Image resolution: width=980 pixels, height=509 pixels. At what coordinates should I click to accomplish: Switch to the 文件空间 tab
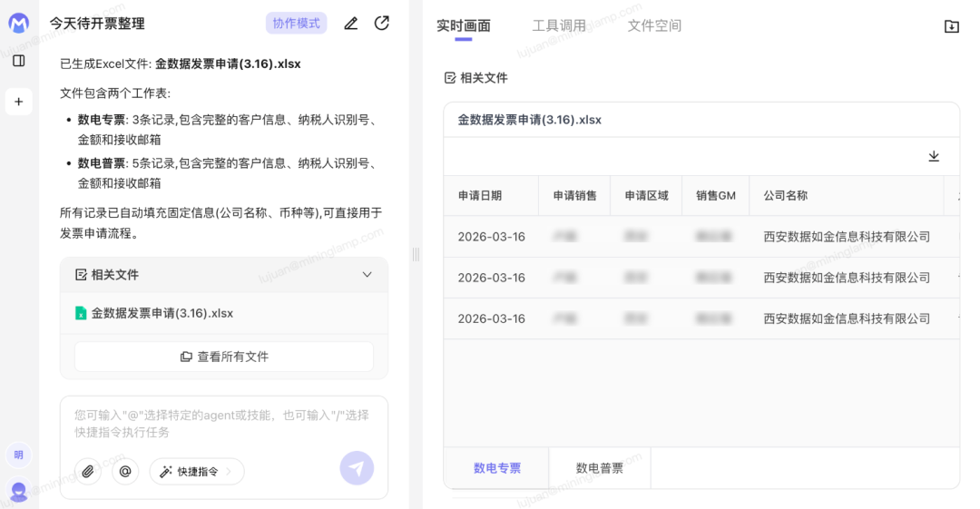coord(654,25)
